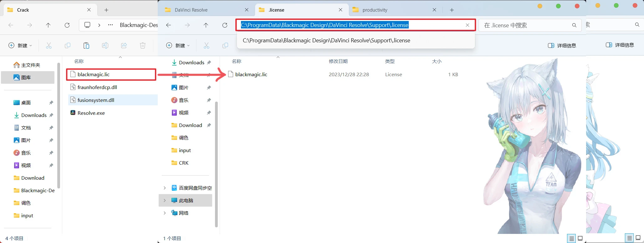Sort by 名称 column in Crack window
The width and height of the screenshot is (644, 243).
tap(79, 61)
